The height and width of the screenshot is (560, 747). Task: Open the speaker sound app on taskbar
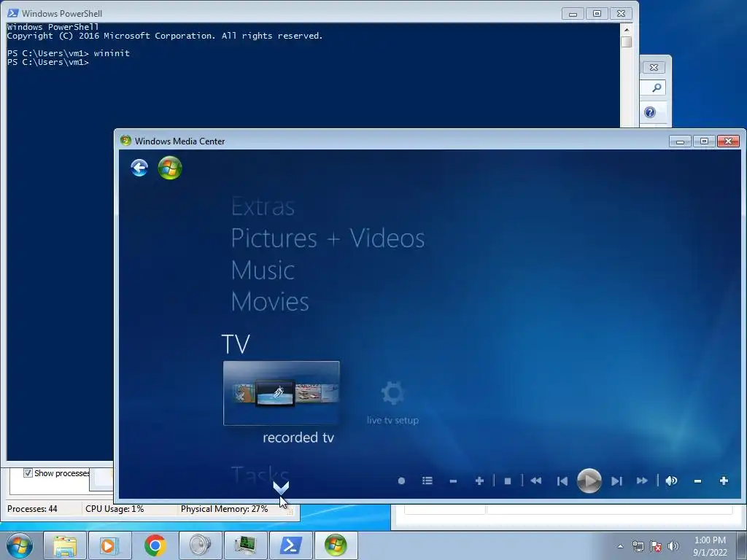tap(200, 545)
